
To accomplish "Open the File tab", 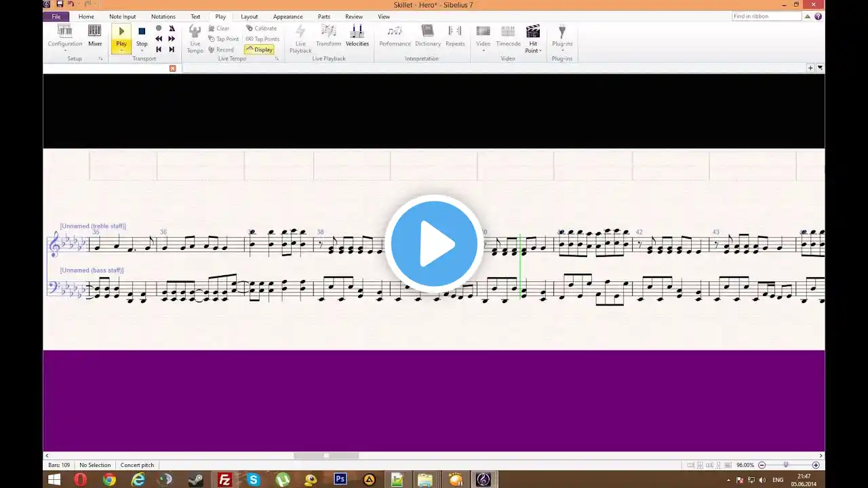I will [x=56, y=16].
